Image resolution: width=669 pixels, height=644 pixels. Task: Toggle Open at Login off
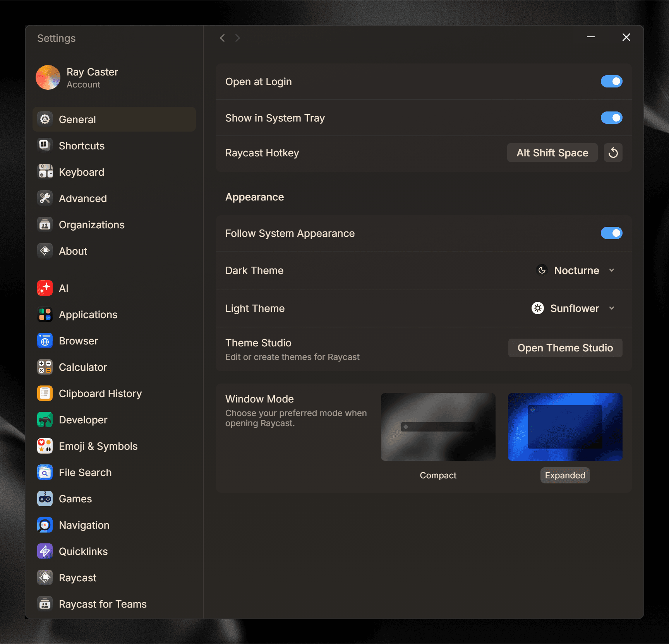(612, 81)
